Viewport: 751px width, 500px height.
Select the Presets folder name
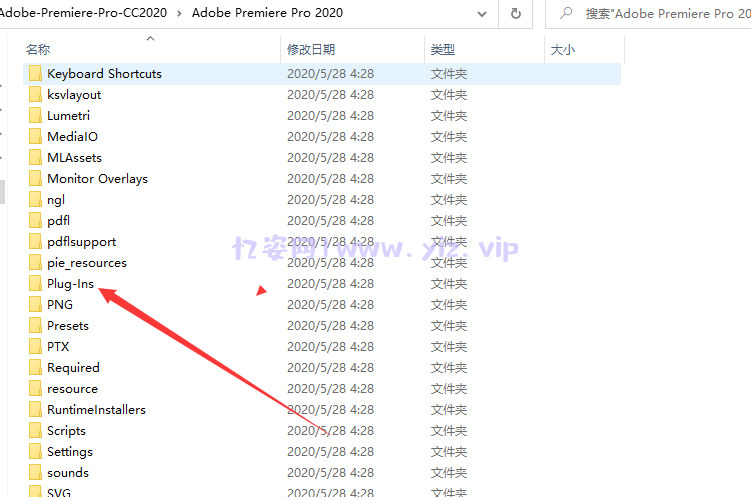68,326
